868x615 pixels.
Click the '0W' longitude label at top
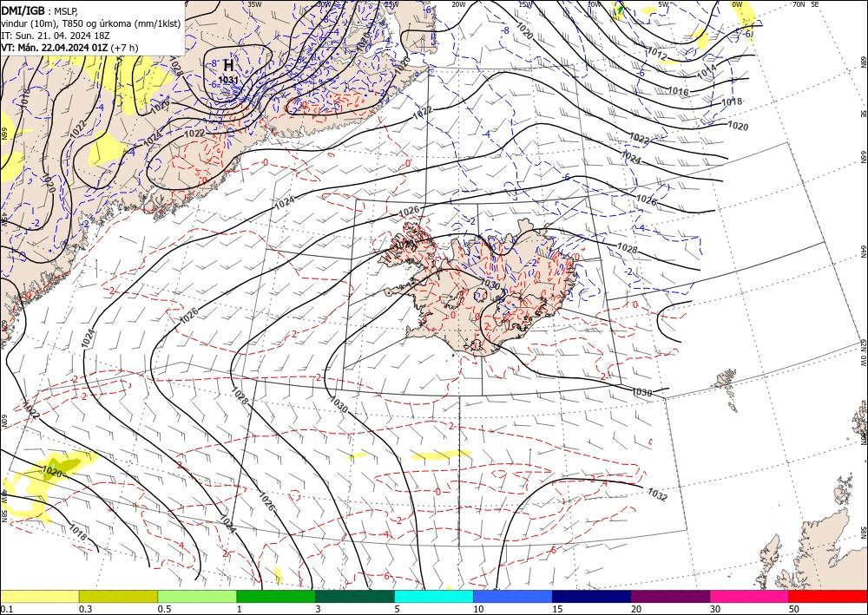point(737,4)
